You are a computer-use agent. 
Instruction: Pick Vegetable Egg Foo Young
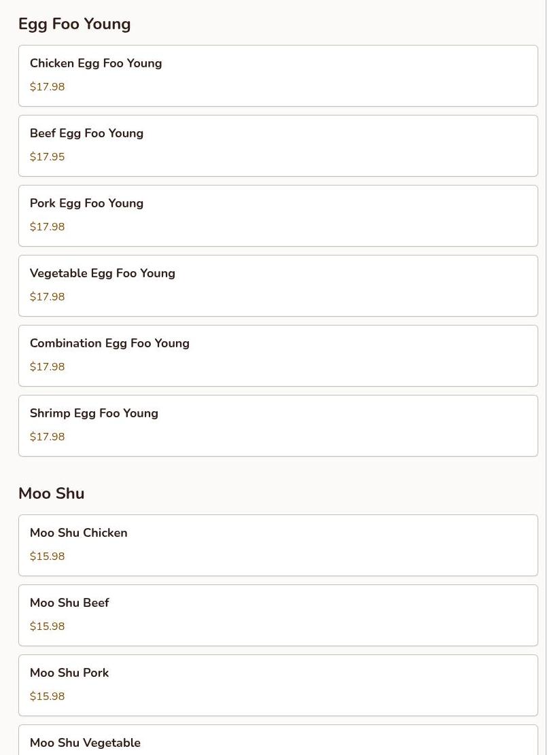pos(102,273)
